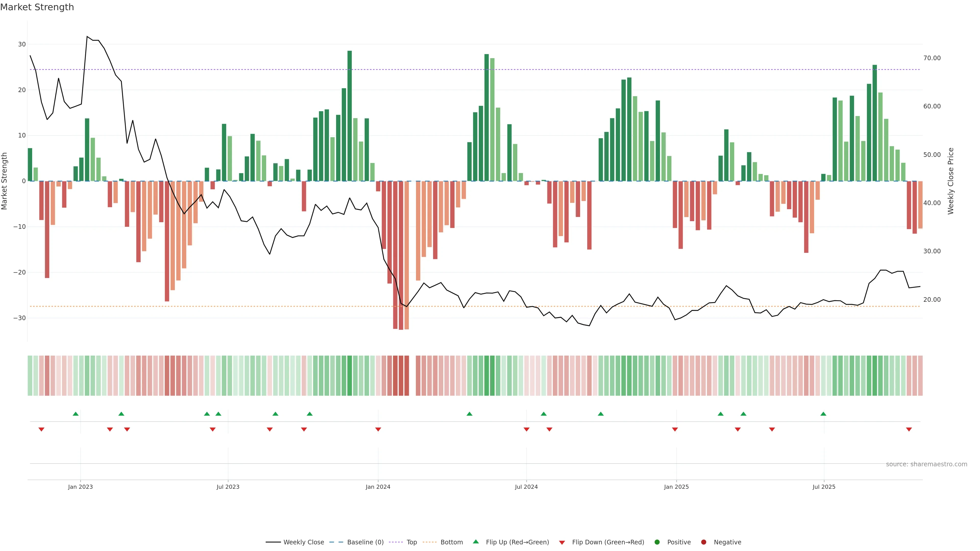Click the green Flip Up triangle legend icon
Image resolution: width=980 pixels, height=551 pixels.
click(475, 542)
